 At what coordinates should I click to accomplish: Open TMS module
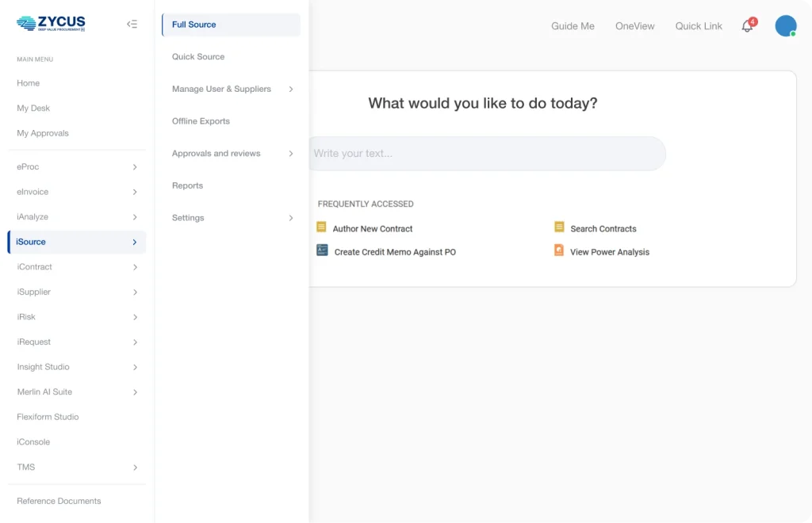click(x=26, y=467)
